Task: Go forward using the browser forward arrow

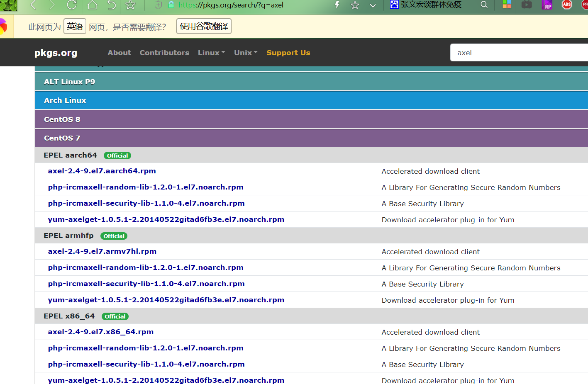Action: [x=52, y=5]
